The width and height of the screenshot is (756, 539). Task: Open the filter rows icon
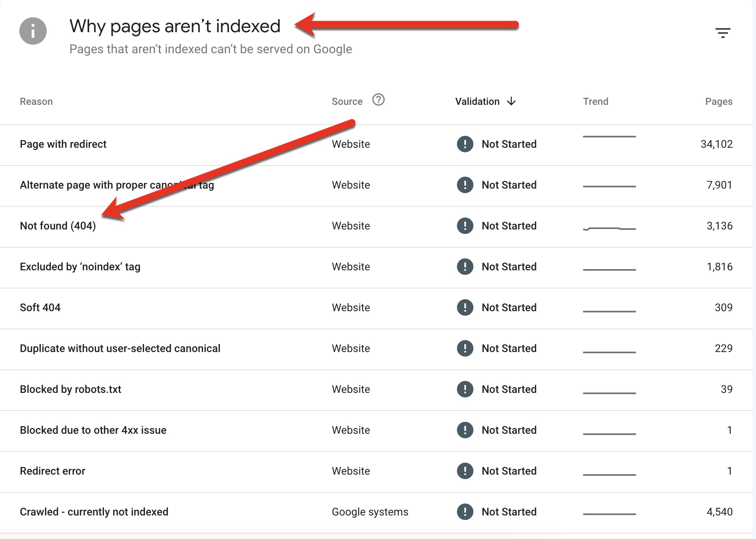pyautogui.click(x=723, y=33)
